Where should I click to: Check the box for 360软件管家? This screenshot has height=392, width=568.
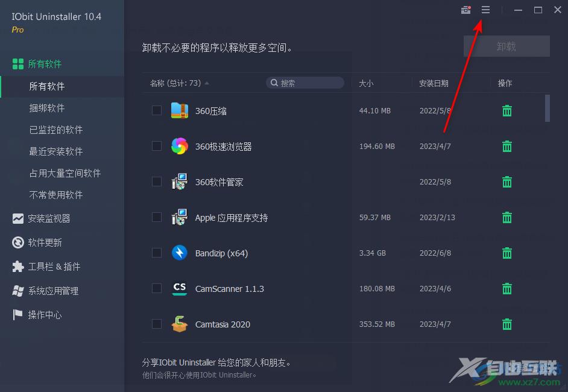pos(157,182)
